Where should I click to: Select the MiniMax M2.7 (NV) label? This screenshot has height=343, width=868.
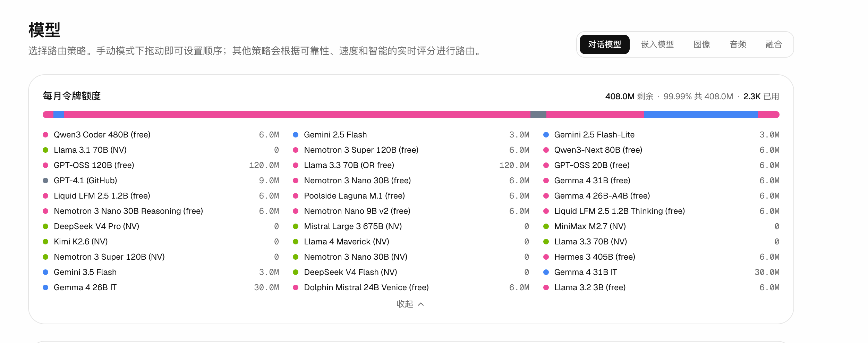590,226
